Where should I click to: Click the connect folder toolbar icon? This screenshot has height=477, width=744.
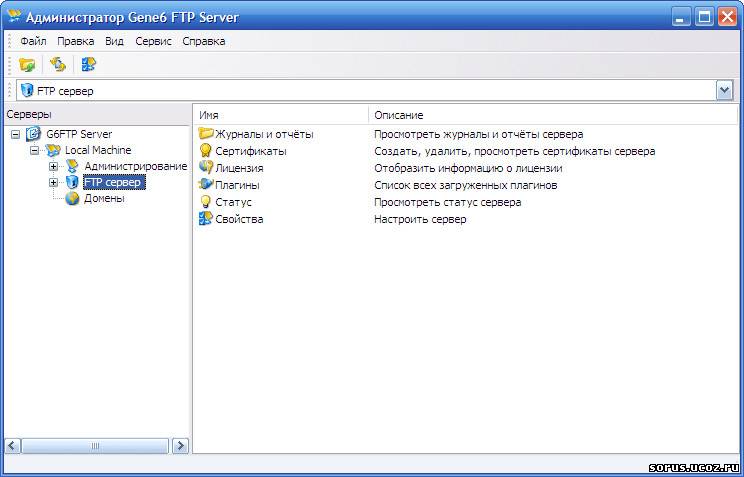pos(27,65)
